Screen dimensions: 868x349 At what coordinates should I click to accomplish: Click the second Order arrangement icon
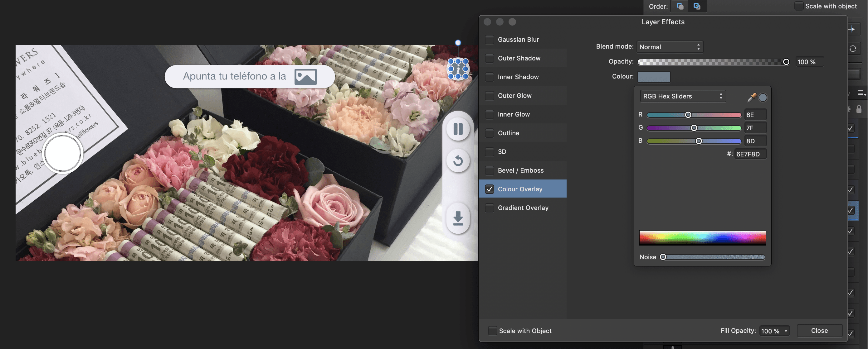[x=697, y=6]
